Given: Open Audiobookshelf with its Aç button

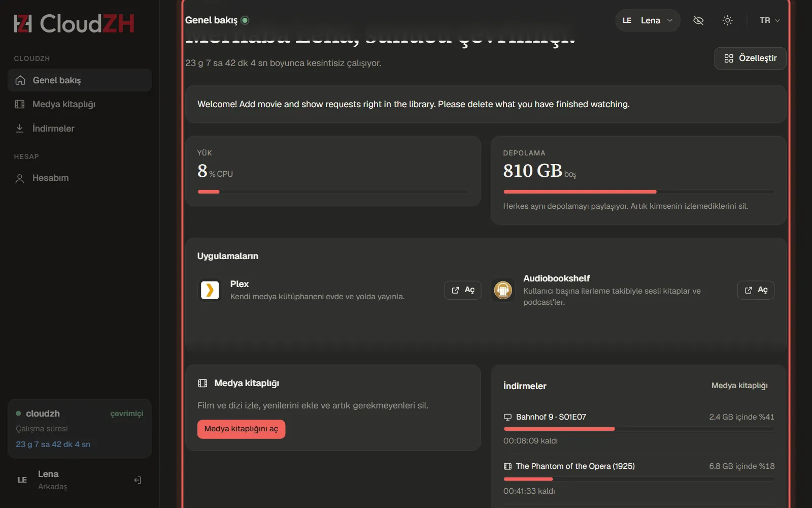Looking at the screenshot, I should [756, 290].
